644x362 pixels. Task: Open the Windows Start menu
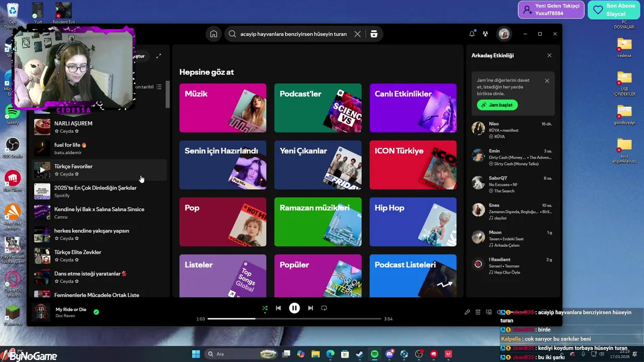point(196,354)
